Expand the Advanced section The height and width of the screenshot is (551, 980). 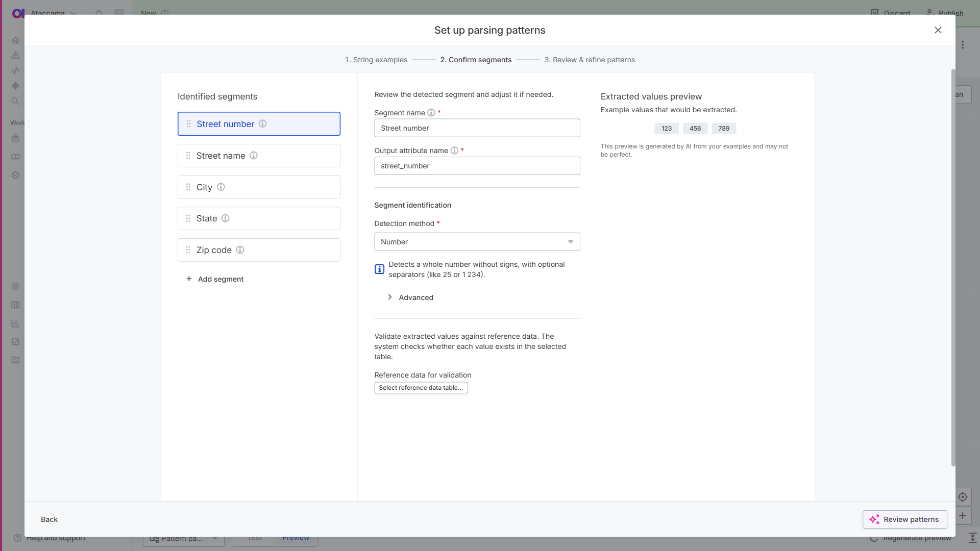click(415, 297)
